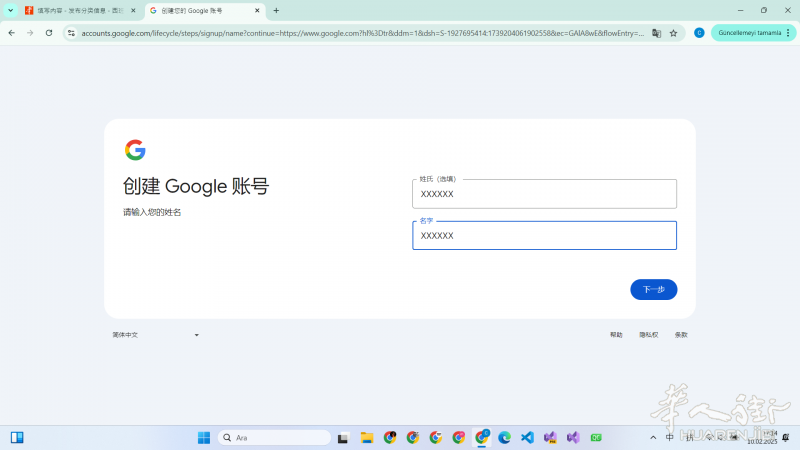This screenshot has width=800, height=450.
Task: Open the Chrome profile avatar
Action: [x=699, y=33]
